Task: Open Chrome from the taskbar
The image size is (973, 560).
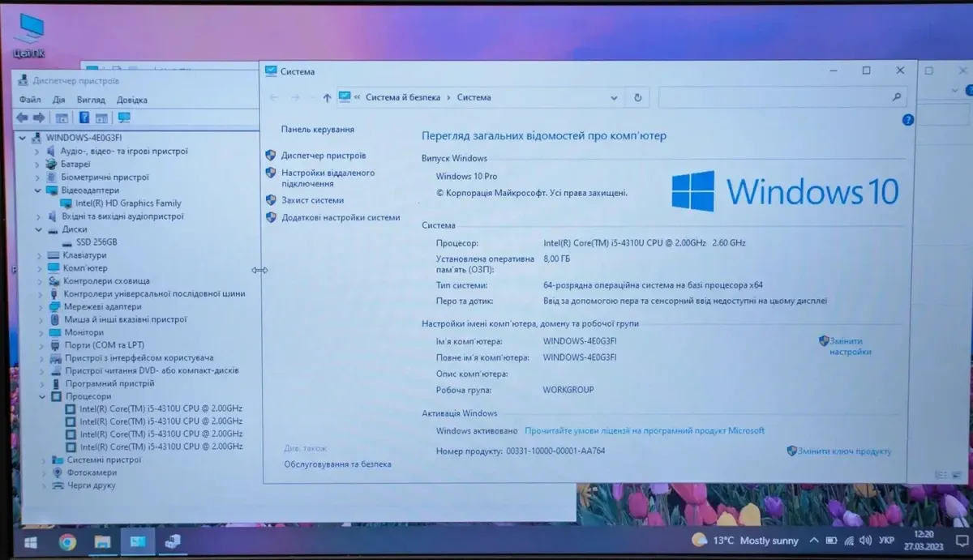Action: pyautogui.click(x=67, y=541)
